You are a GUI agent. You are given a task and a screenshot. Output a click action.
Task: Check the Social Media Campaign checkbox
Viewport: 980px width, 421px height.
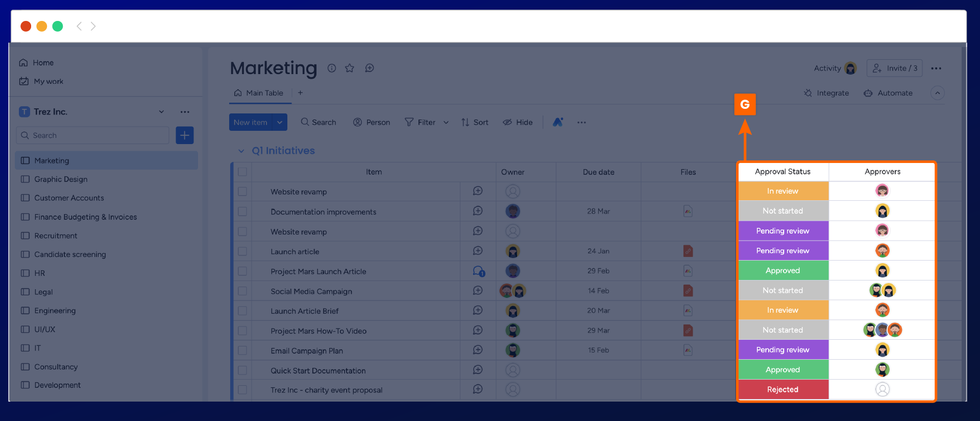(242, 291)
